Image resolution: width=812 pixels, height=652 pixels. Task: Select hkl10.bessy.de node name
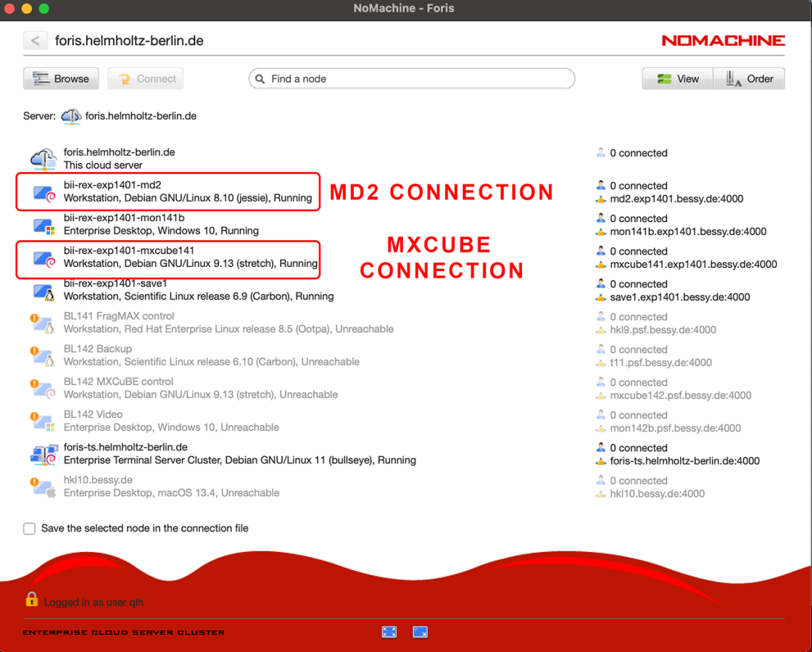click(98, 479)
